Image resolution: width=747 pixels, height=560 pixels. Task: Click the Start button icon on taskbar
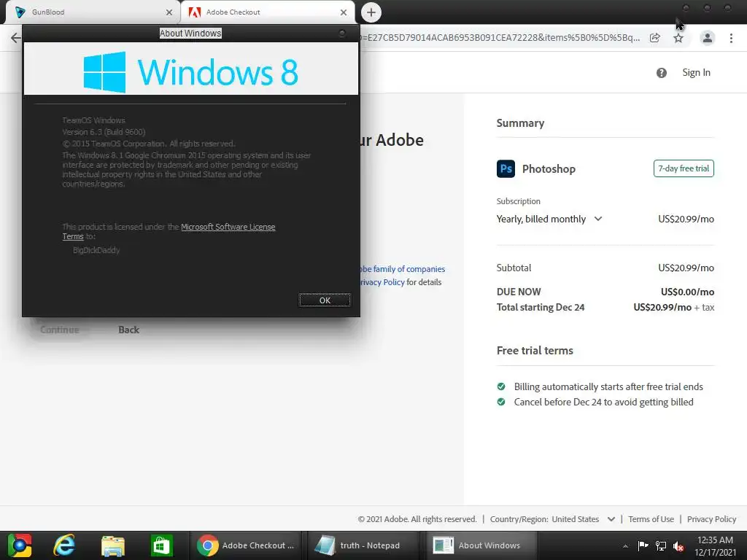[19, 545]
